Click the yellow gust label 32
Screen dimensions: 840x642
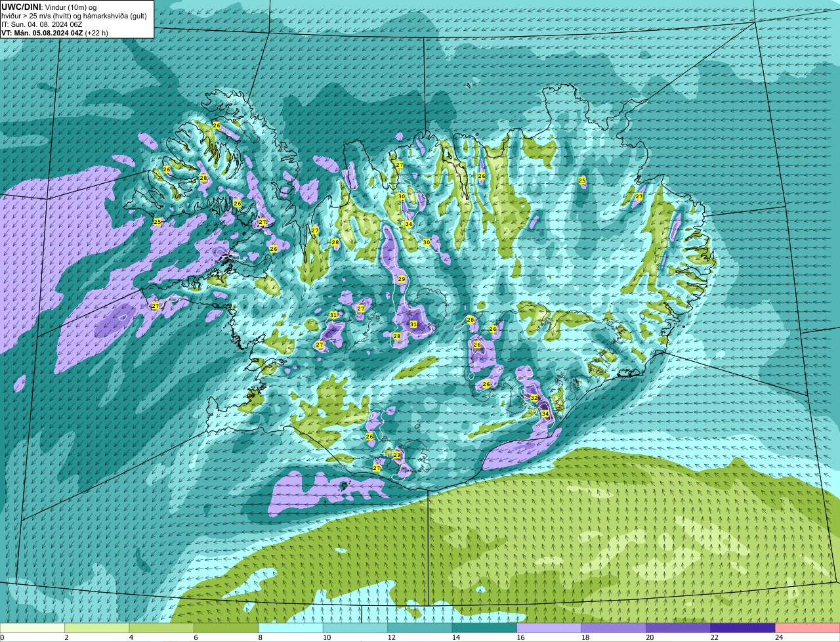[534, 398]
